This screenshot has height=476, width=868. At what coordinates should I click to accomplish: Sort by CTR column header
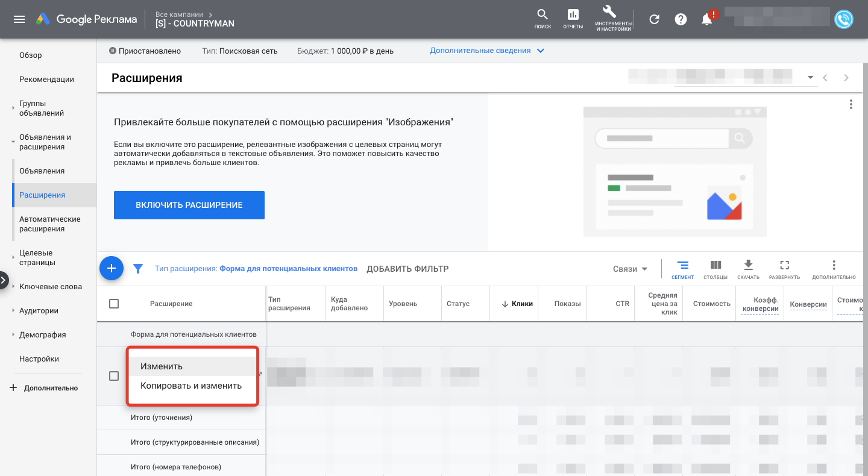click(x=622, y=304)
